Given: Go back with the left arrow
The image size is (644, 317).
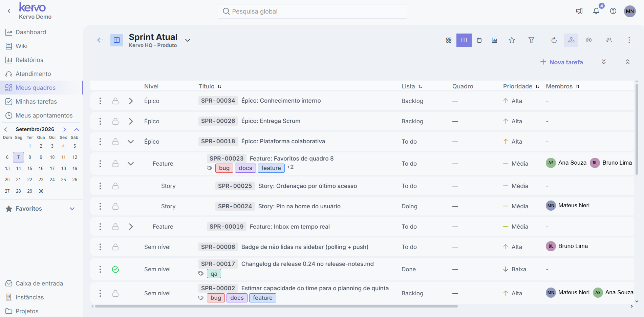Looking at the screenshot, I should coord(100,40).
